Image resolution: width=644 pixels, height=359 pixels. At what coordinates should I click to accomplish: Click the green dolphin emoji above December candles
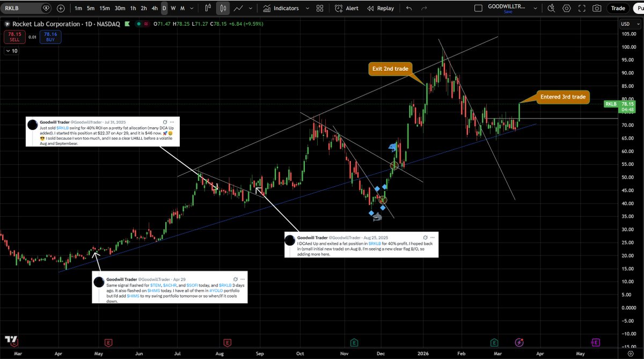pos(393,148)
